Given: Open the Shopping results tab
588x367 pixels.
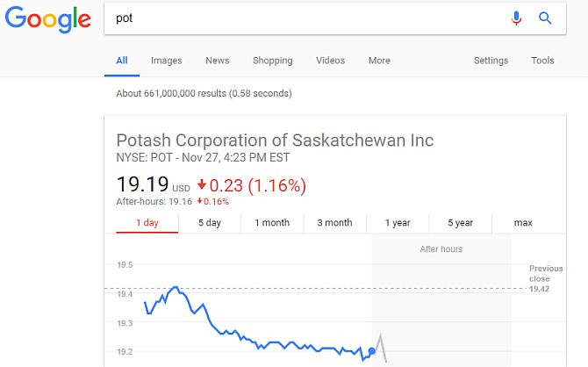Looking at the screenshot, I should click(x=273, y=61).
